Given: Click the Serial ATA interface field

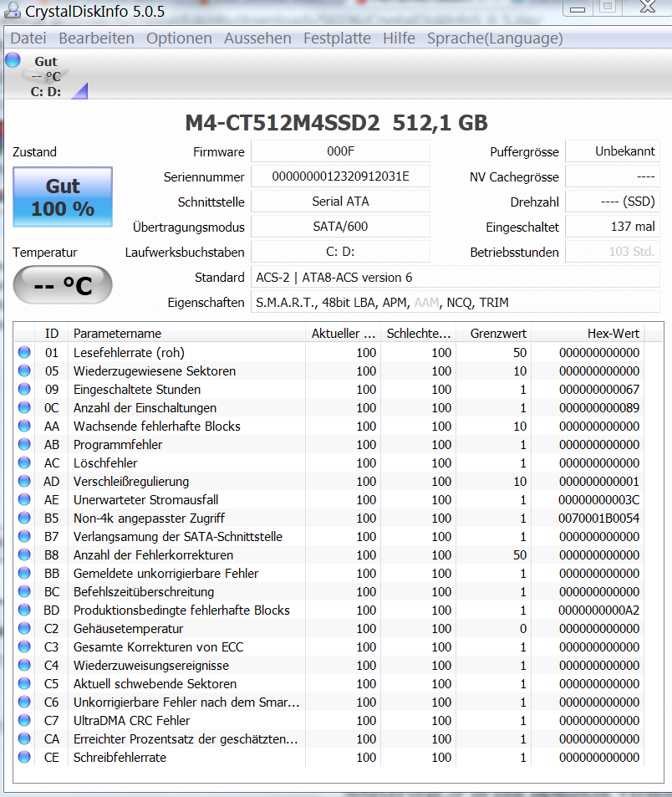Looking at the screenshot, I should click(x=340, y=202).
